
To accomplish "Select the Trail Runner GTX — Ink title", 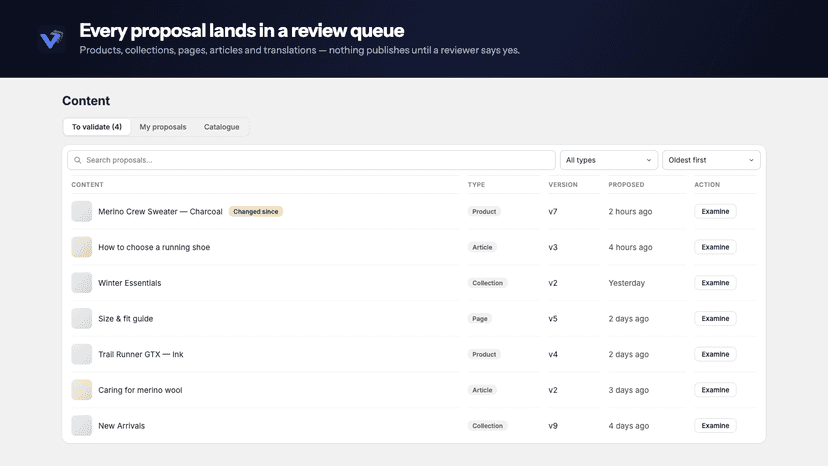I will point(140,355).
